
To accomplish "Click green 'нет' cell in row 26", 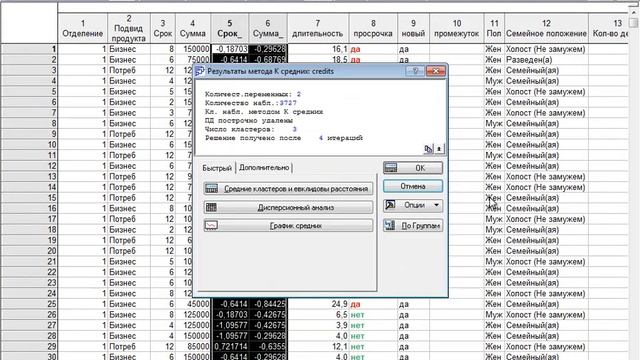I will [x=373, y=314].
